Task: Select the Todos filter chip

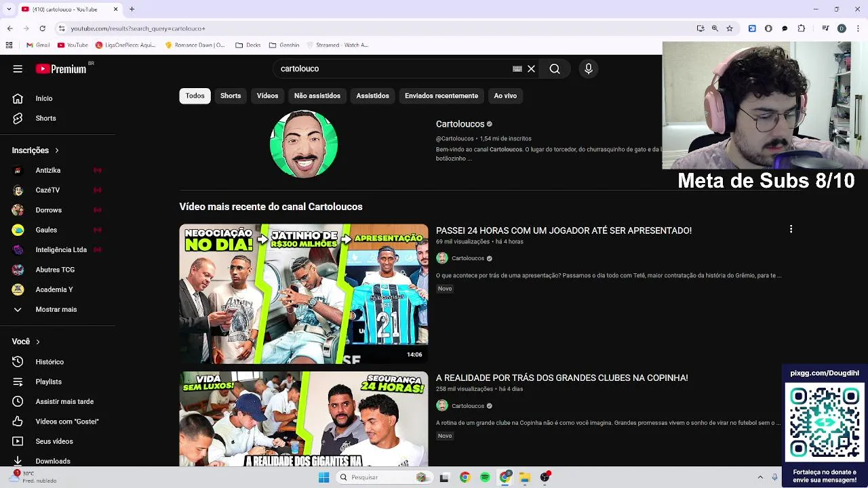Action: tap(195, 96)
